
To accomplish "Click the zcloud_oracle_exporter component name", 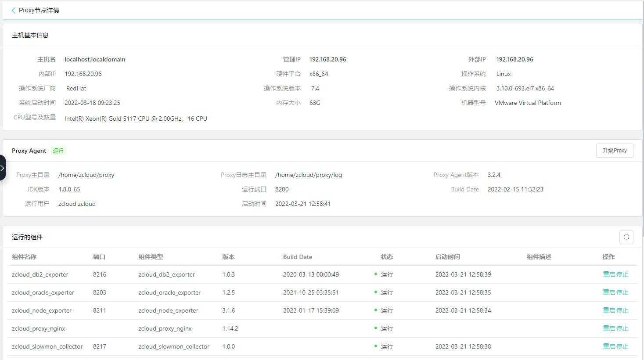I will [43, 292].
